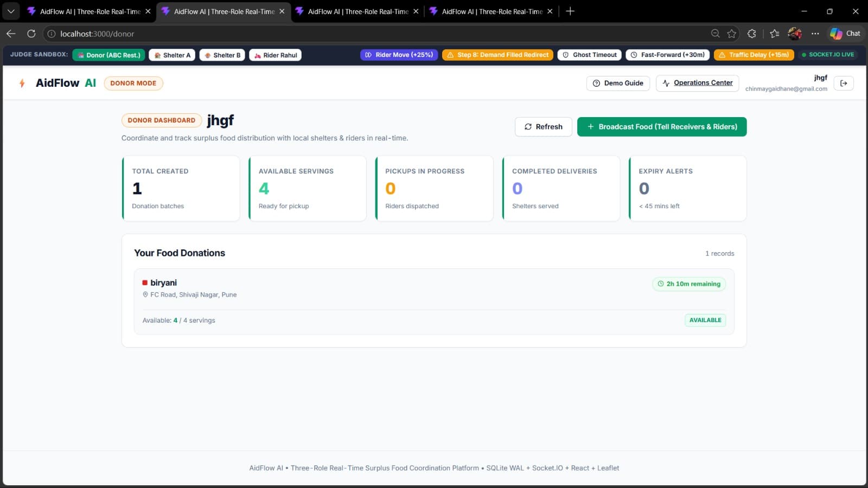Screen dimensions: 868x488
Task: Click the logout icon beside the email
Action: (x=844, y=83)
